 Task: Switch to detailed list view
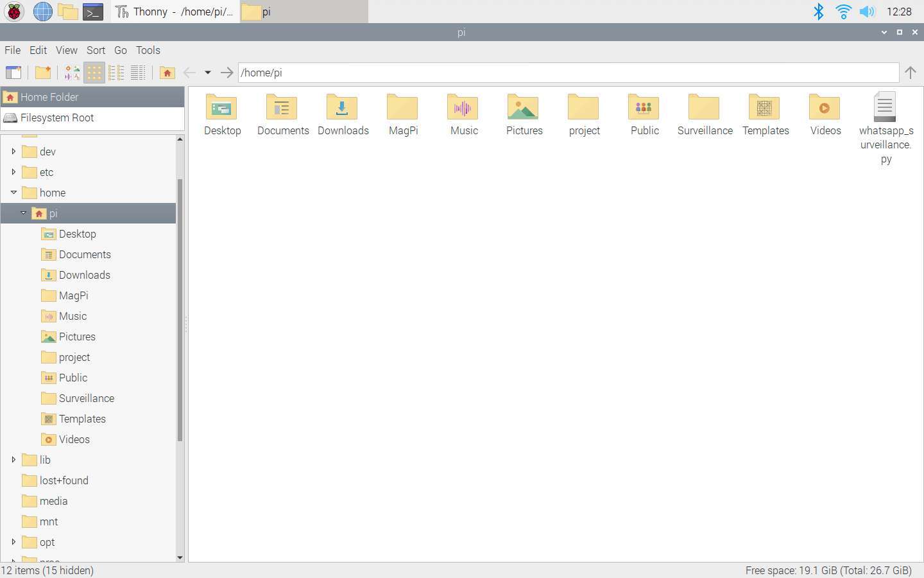[138, 73]
